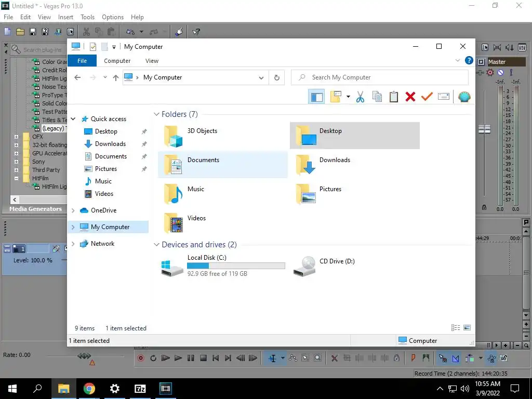
Task: Switch to the Computer ribbon tab
Action: click(117, 61)
